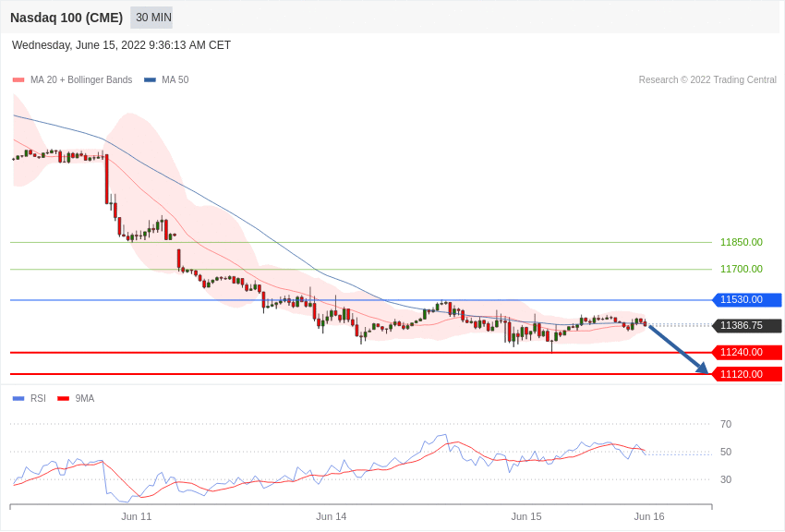785x532 pixels.
Task: Click the 30 MIN timeframe button
Action: (151, 18)
